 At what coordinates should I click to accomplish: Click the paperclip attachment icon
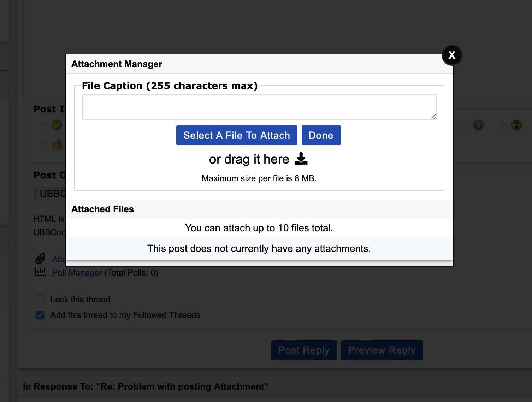click(x=40, y=259)
